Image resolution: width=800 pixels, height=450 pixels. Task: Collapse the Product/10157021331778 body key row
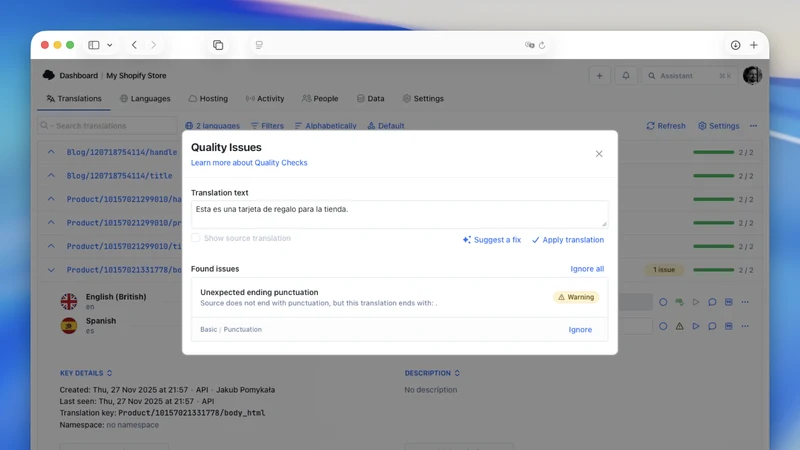pos(51,270)
